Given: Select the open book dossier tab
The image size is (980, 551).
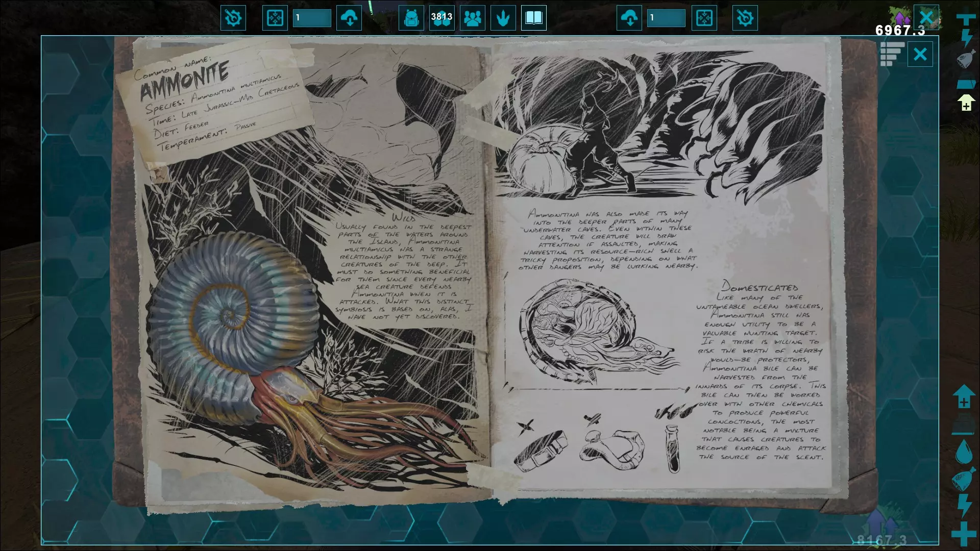Looking at the screenshot, I should [x=534, y=18].
